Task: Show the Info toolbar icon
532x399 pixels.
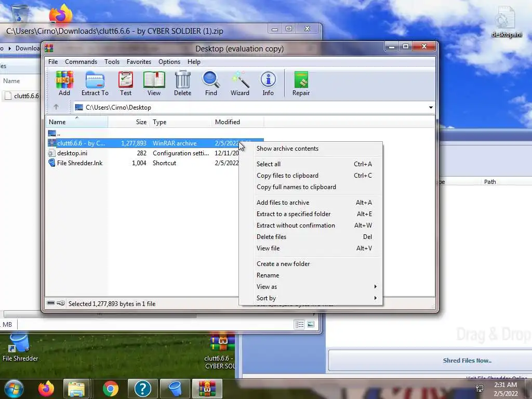Action: (268, 84)
